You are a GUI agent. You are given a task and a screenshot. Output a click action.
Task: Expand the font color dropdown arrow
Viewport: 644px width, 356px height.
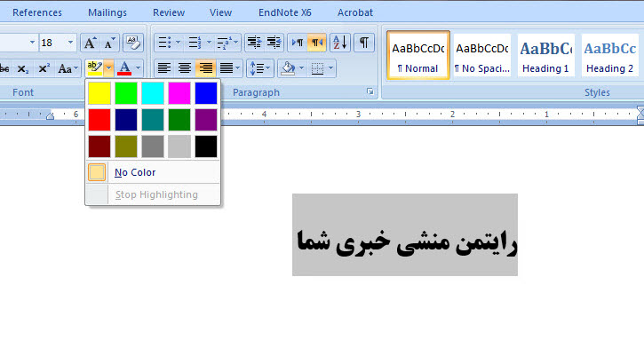pos(139,67)
